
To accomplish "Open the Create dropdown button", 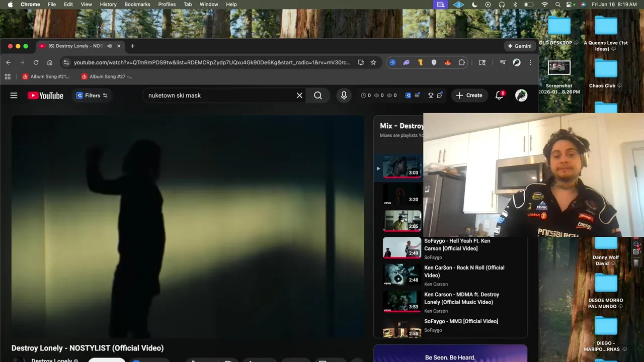I will coord(469,96).
